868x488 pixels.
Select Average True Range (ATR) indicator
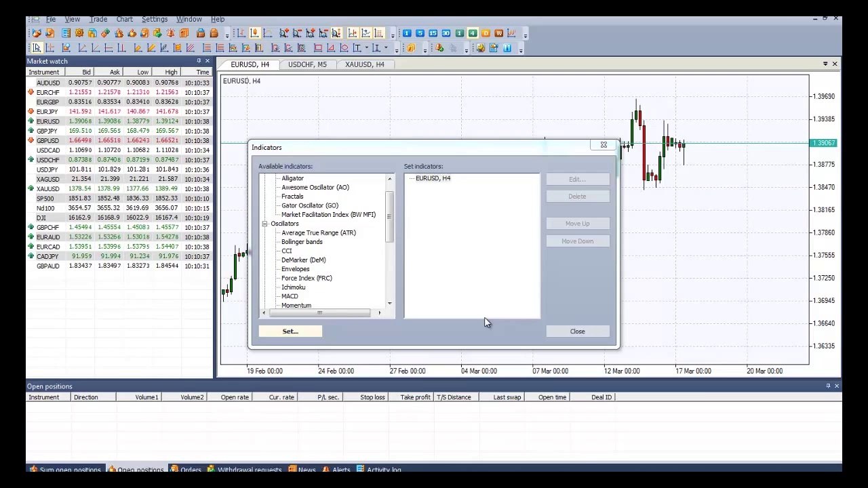pos(318,233)
